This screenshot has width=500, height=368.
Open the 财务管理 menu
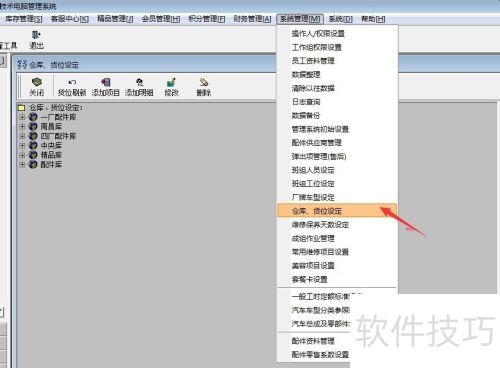(x=252, y=19)
